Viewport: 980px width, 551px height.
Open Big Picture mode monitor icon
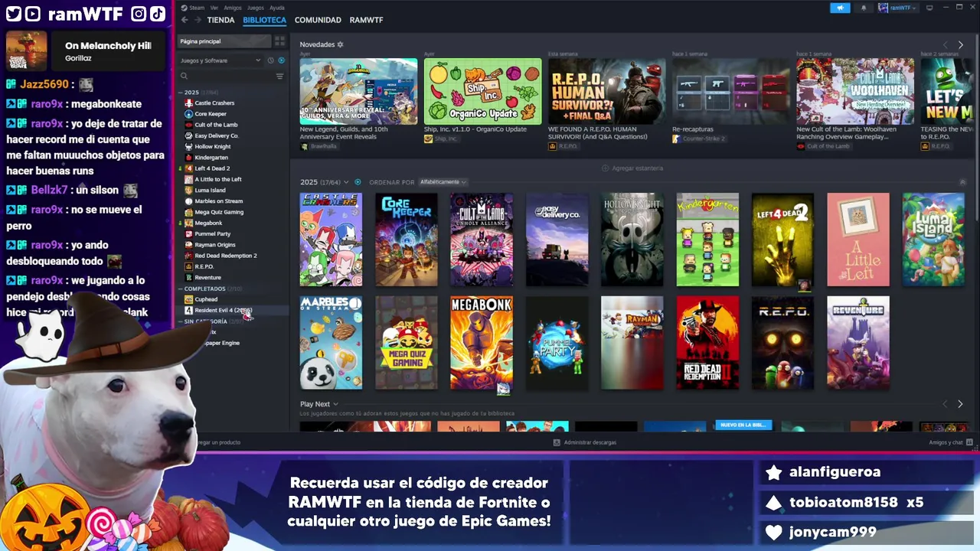(x=929, y=8)
